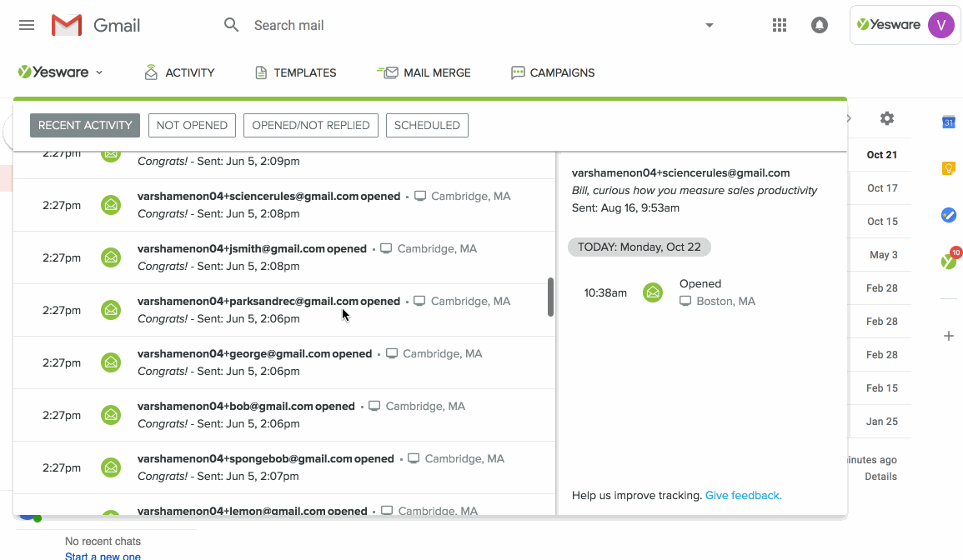
Task: Show search options dropdown arrow
Action: point(710,25)
